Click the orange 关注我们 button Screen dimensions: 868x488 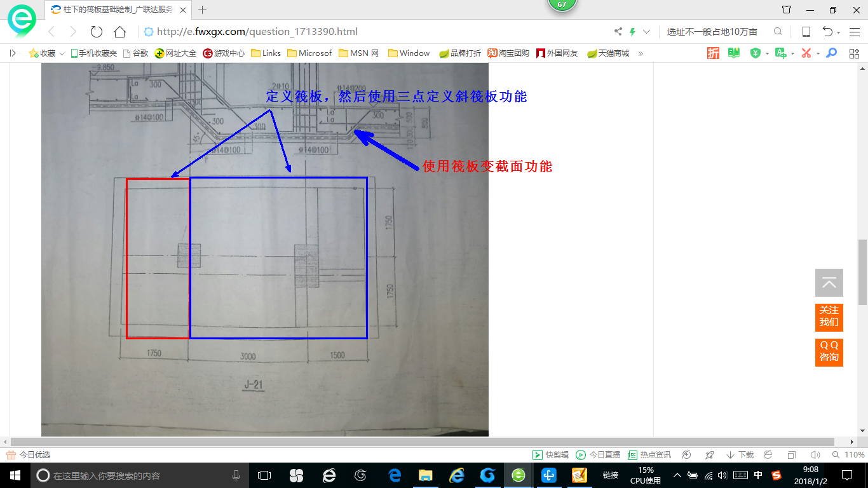[829, 317]
